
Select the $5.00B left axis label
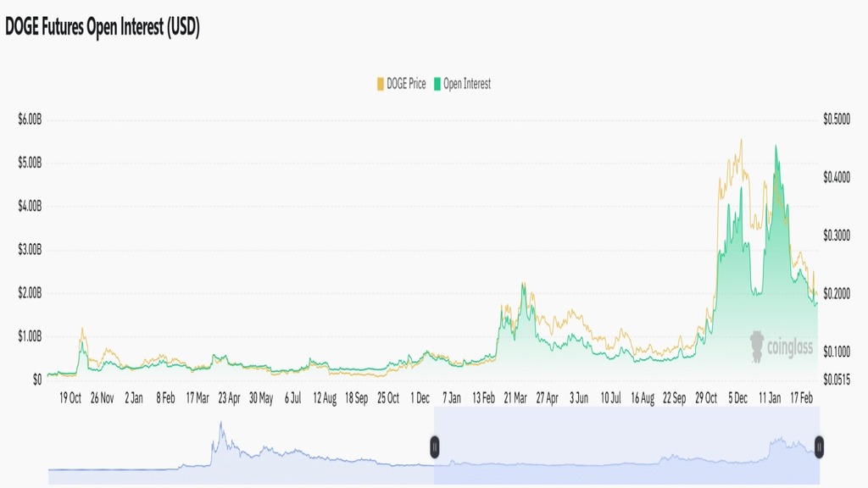(x=30, y=164)
